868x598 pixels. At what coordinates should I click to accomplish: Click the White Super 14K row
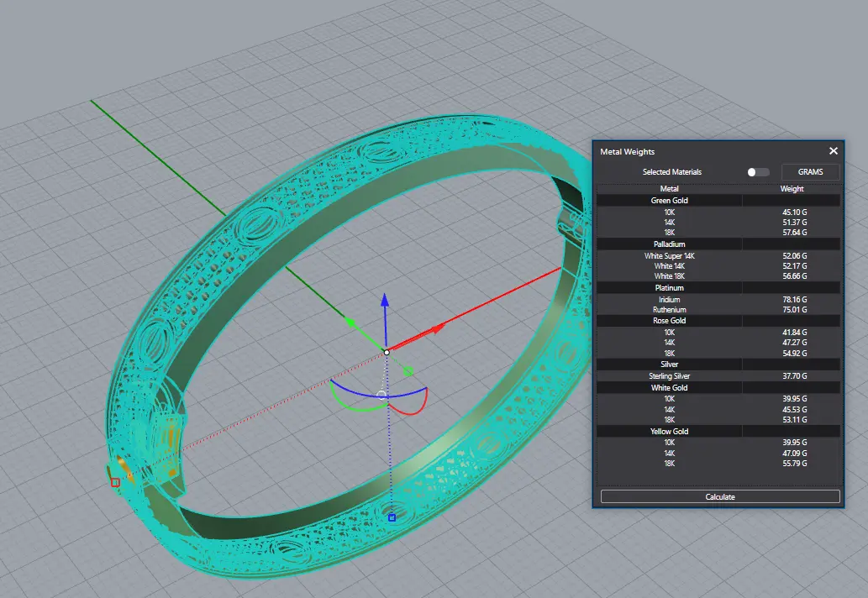(x=718, y=255)
